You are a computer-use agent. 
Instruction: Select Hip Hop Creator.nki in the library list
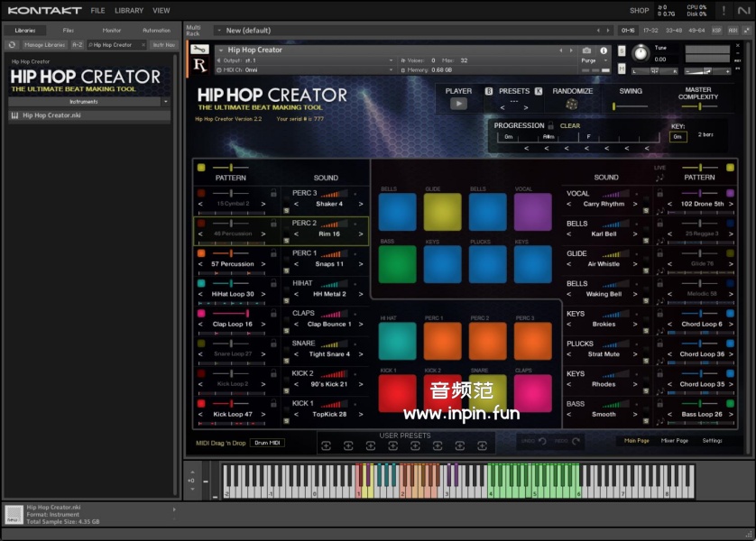pyautogui.click(x=51, y=115)
